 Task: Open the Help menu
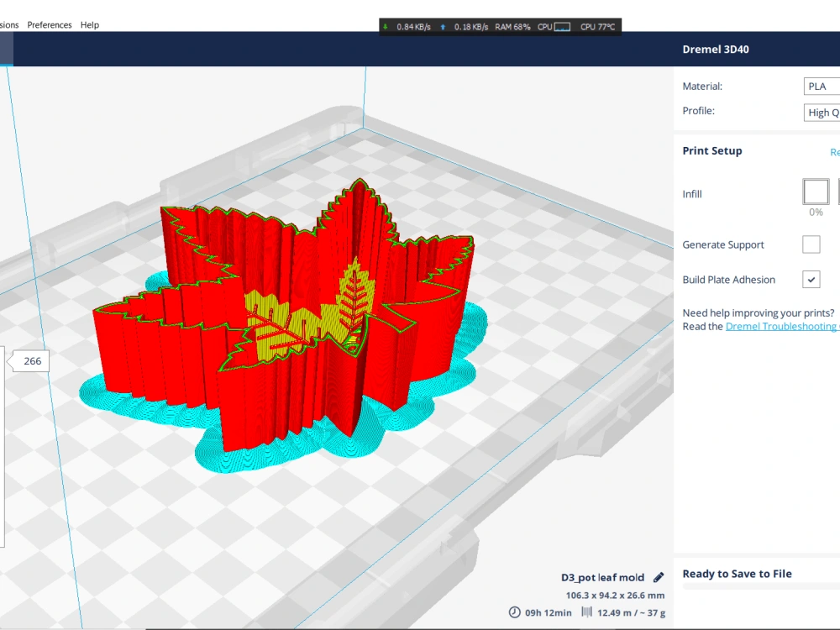coord(90,24)
